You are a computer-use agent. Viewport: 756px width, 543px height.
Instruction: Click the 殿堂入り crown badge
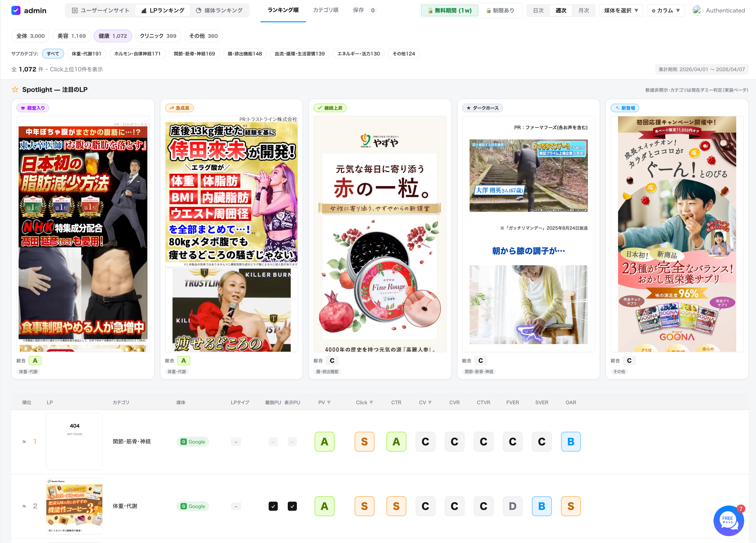(x=33, y=108)
